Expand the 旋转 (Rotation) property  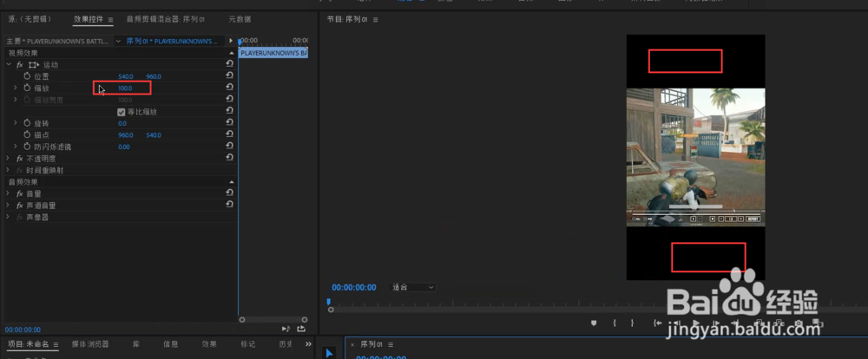tap(15, 123)
